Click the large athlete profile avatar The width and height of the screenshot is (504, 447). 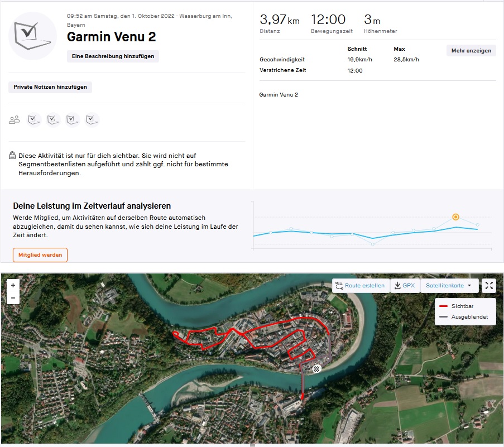click(x=33, y=36)
